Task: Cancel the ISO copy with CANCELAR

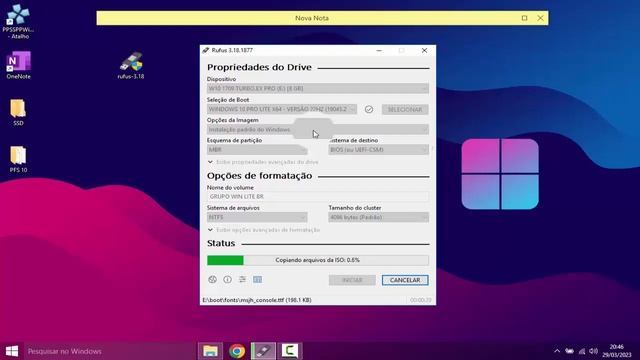Action: [405, 280]
